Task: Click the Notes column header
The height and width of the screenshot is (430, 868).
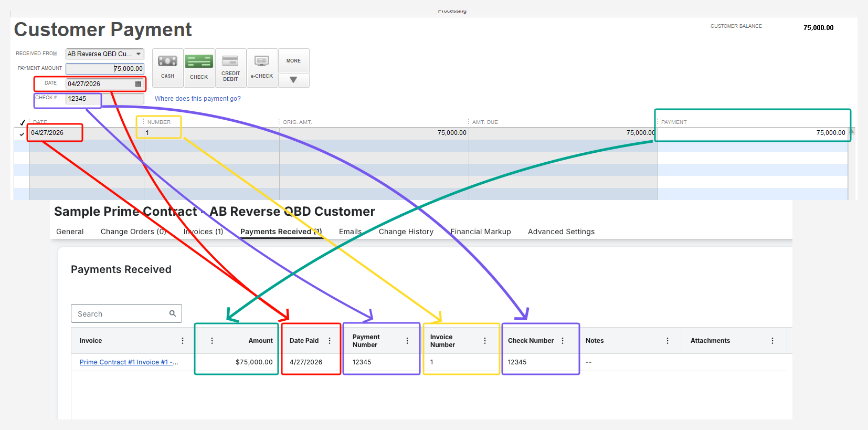Action: [x=595, y=341]
